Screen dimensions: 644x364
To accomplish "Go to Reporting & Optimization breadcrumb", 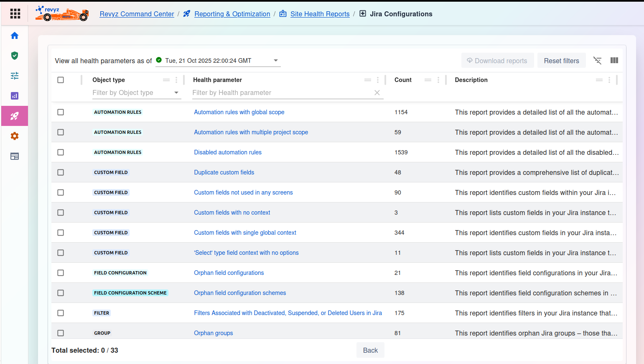I will coord(232,14).
